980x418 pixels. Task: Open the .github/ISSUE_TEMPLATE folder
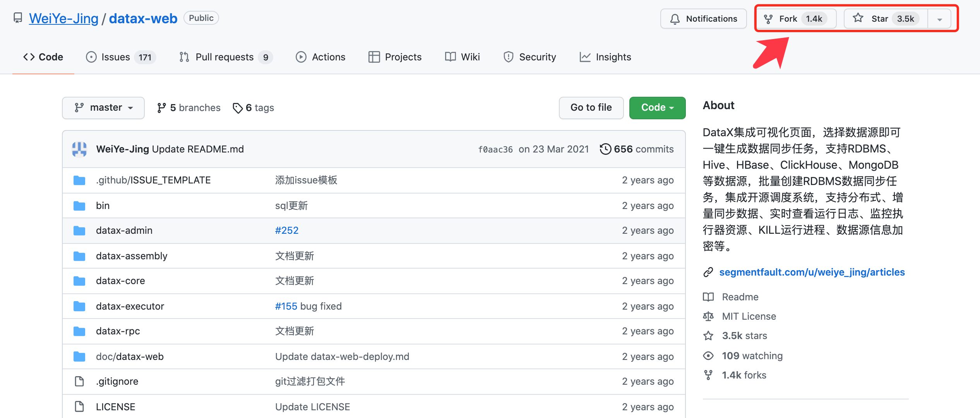153,180
